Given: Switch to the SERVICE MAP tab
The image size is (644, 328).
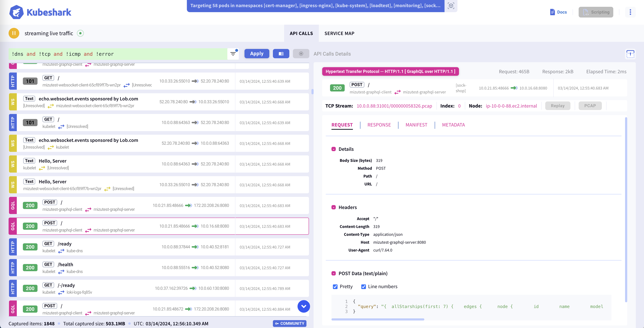Looking at the screenshot, I should (x=339, y=33).
